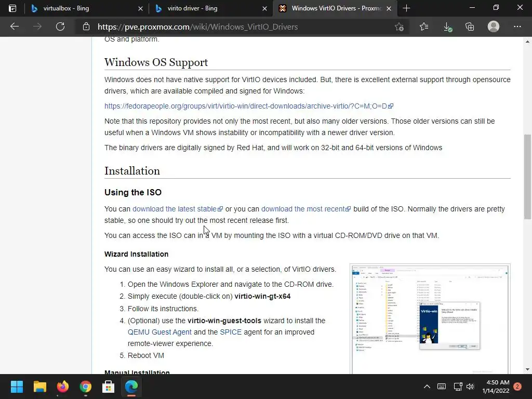Open the Windows Start menu
The image size is (532, 399).
tap(17, 387)
